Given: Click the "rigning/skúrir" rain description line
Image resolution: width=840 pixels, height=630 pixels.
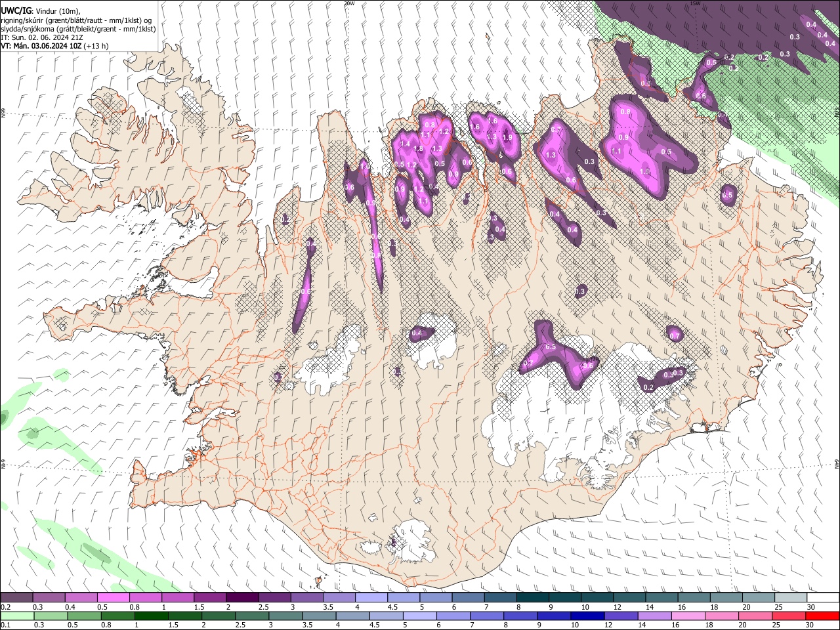Looking at the screenshot, I should (77, 20).
